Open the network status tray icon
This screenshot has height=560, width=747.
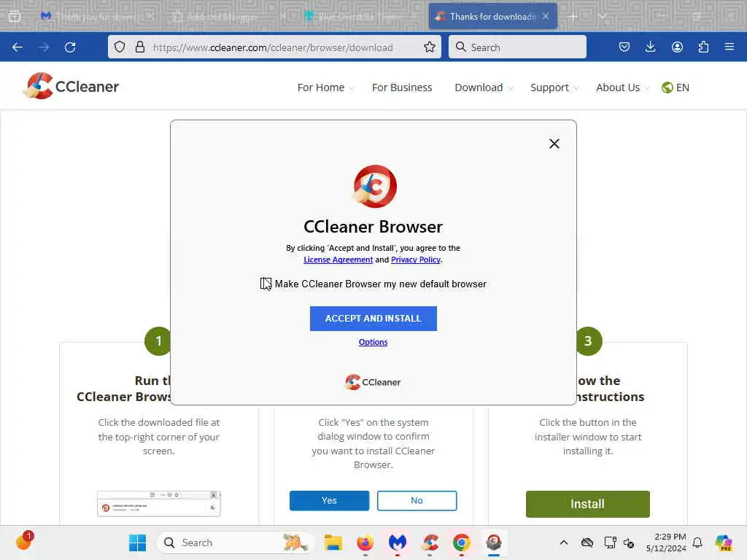pos(610,542)
